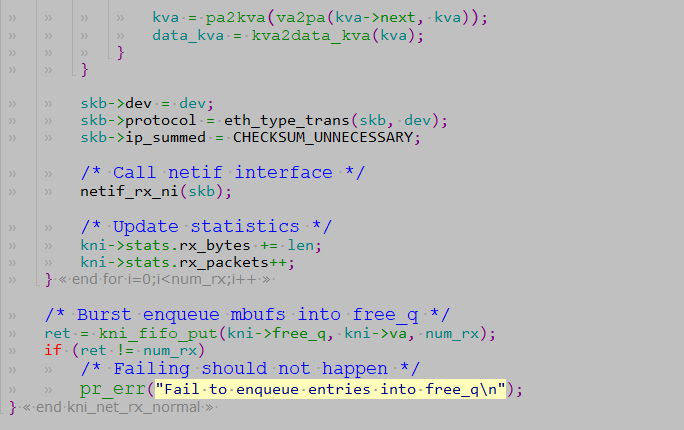Click 'Burst enqueue mbufs into free_q' comment

[x=247, y=315]
